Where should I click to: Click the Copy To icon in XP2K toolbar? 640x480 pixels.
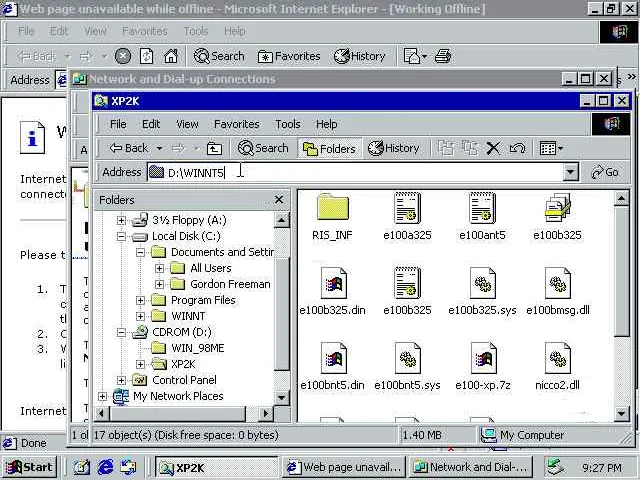point(470,148)
